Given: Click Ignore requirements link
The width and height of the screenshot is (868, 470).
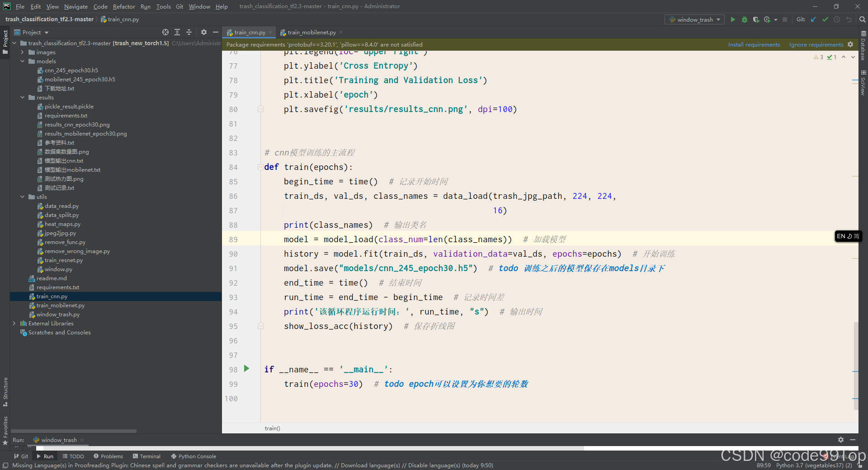Looking at the screenshot, I should click(x=816, y=44).
